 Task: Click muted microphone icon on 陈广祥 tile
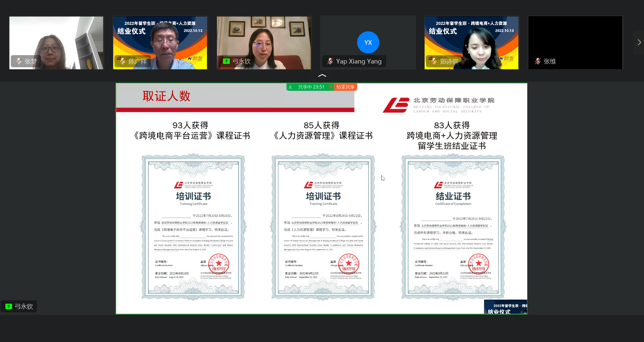pyautogui.click(x=123, y=61)
